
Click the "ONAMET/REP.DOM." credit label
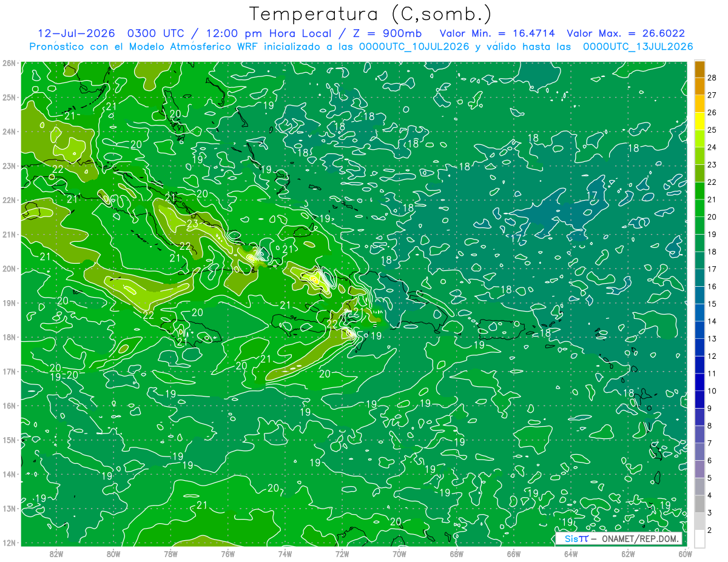641,538
